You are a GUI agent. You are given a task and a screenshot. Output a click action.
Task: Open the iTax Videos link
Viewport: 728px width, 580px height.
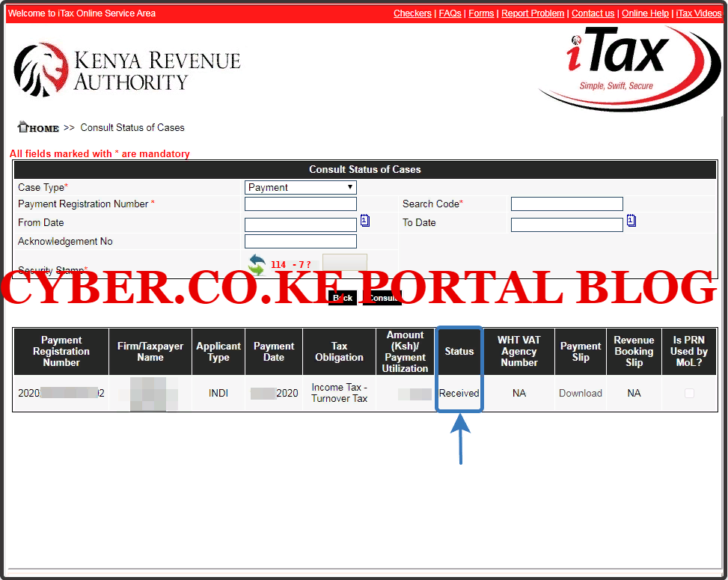[x=698, y=13]
